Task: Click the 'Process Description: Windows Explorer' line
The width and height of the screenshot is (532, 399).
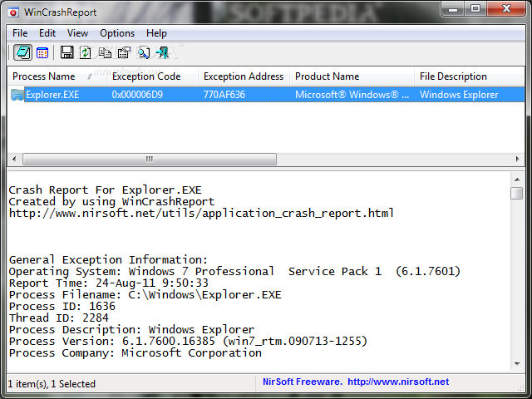Action: point(131,330)
